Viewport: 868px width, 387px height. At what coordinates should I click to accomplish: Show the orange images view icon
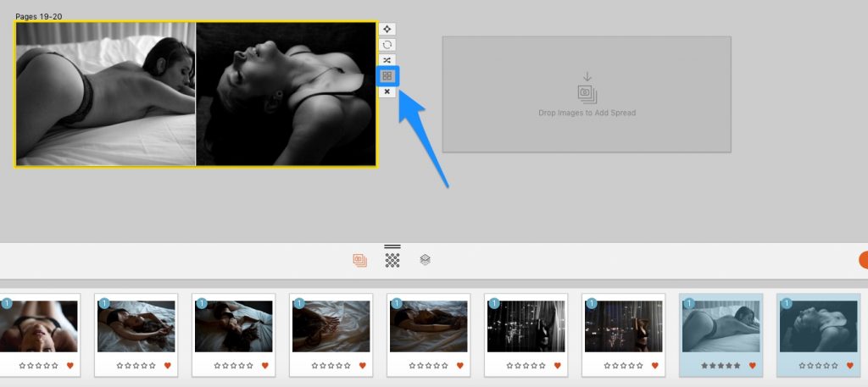(x=359, y=260)
